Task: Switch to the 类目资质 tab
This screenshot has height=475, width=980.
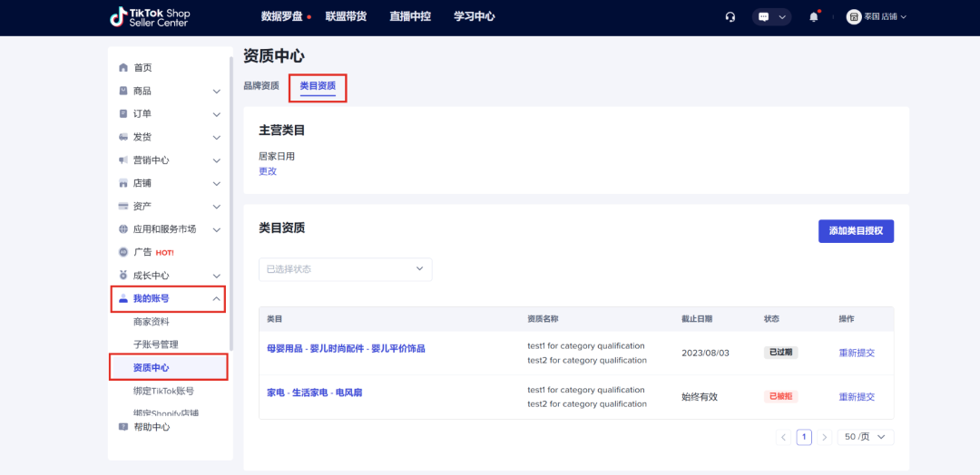Action: [x=318, y=86]
